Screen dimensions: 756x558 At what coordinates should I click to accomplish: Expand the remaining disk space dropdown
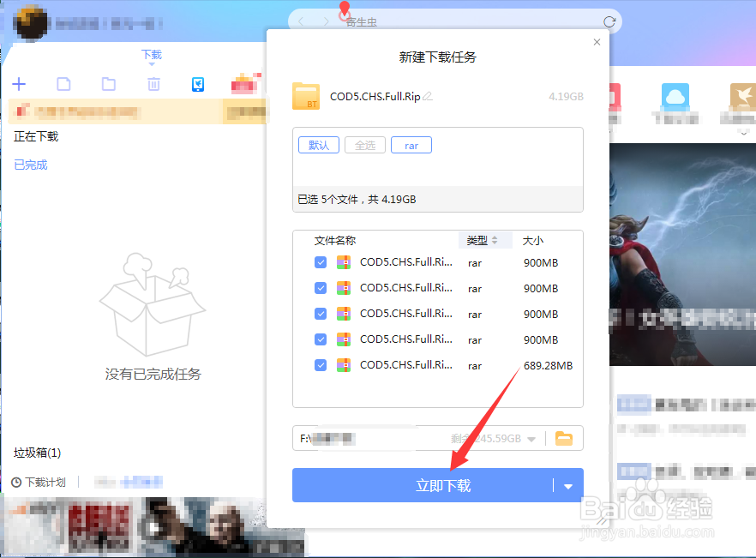533,438
